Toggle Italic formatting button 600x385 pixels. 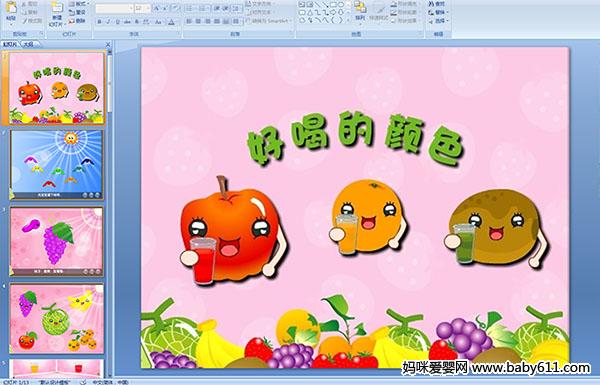click(108, 22)
